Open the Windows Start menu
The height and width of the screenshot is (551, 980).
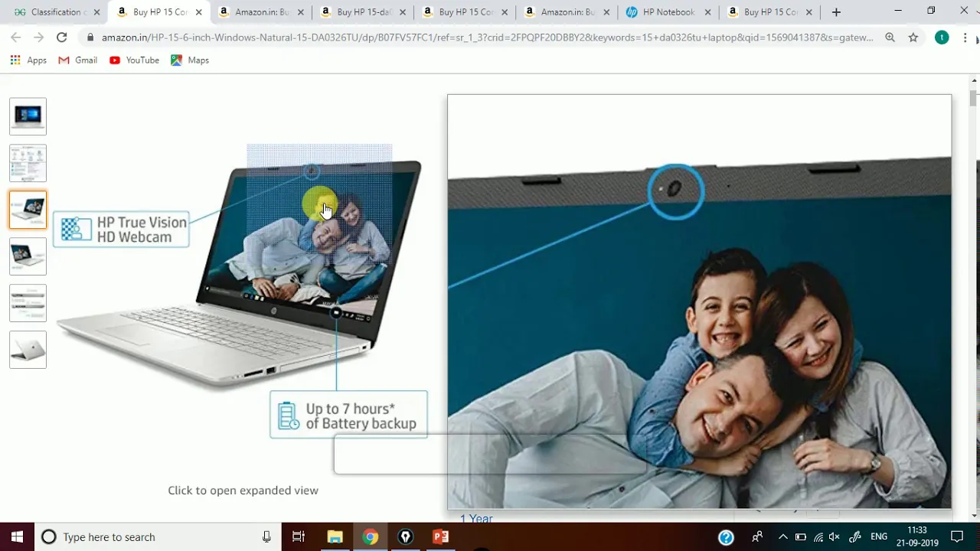tap(18, 536)
